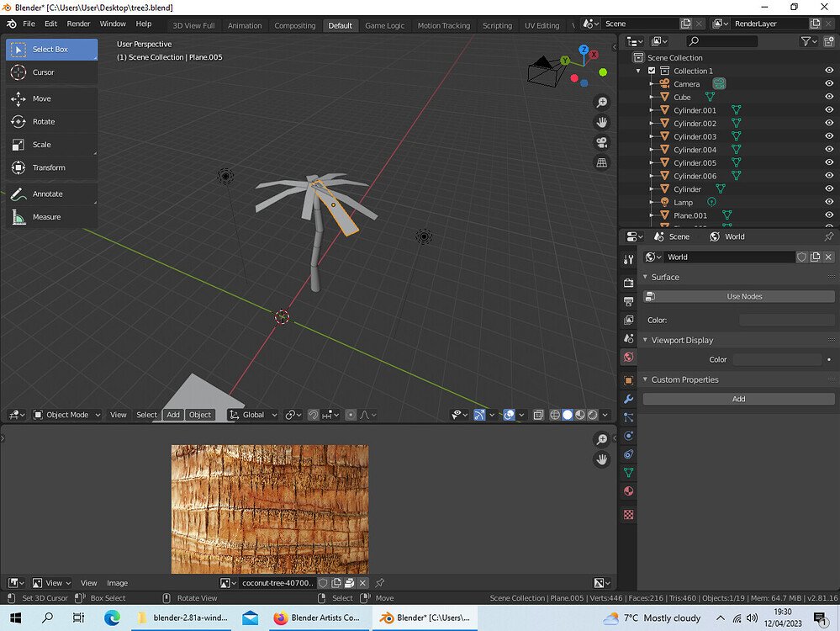Pin the properties editor context

click(x=829, y=236)
